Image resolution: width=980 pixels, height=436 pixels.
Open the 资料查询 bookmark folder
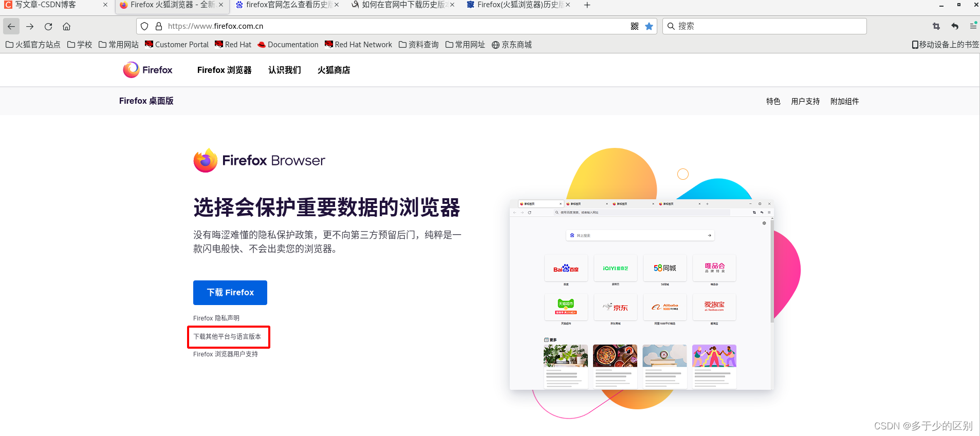pyautogui.click(x=418, y=45)
